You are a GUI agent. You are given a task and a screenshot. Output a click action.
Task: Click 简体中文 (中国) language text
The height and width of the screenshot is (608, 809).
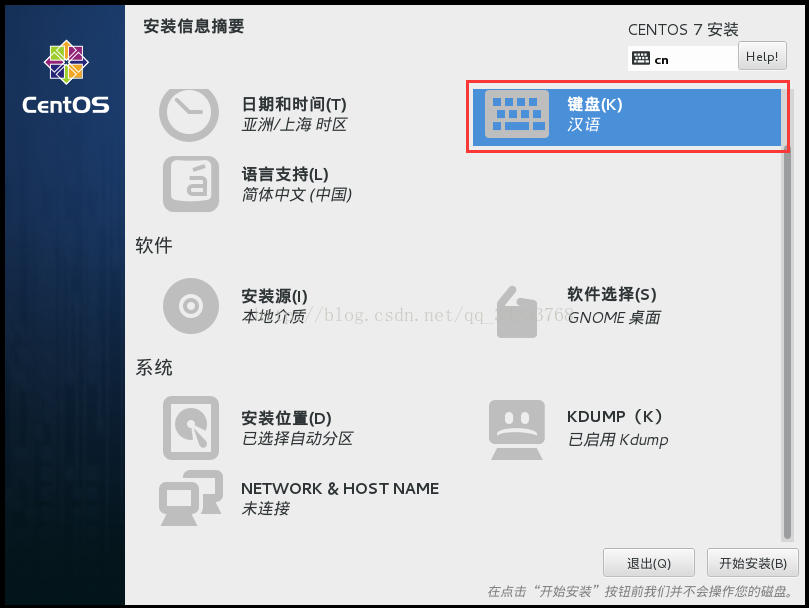(x=297, y=195)
